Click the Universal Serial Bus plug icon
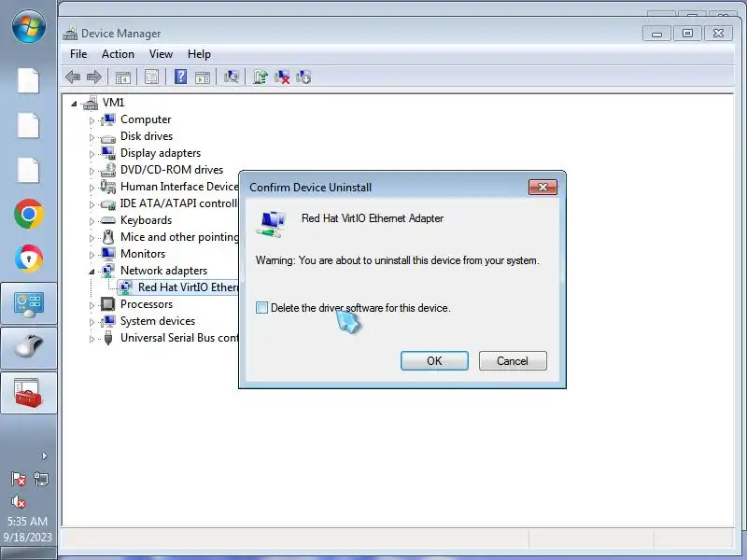Image resolution: width=747 pixels, height=560 pixels. pyautogui.click(x=108, y=338)
